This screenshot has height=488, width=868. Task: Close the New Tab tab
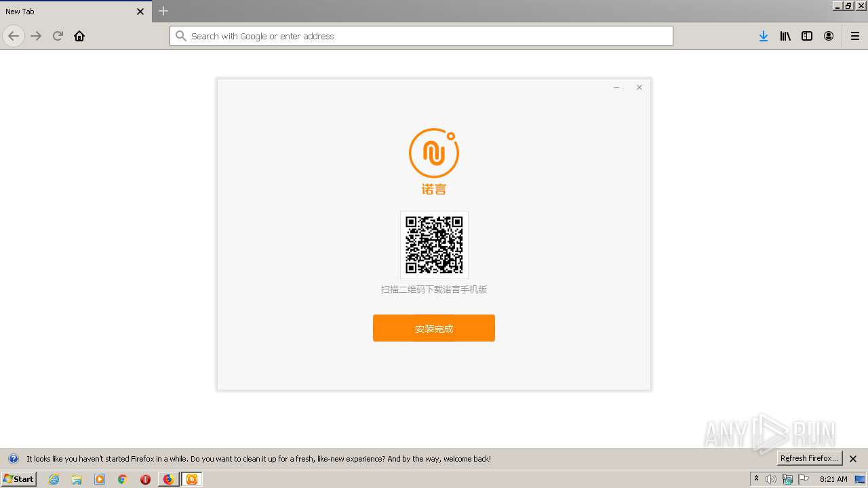[140, 12]
